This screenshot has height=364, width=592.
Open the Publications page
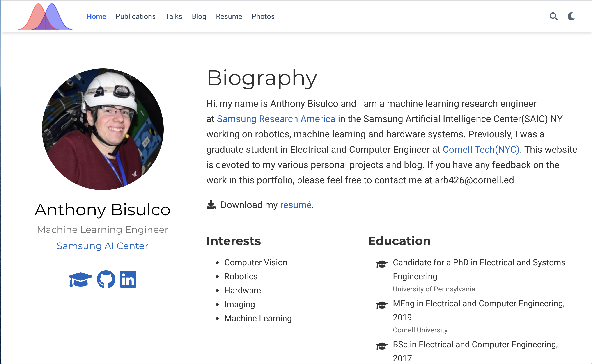tap(135, 16)
